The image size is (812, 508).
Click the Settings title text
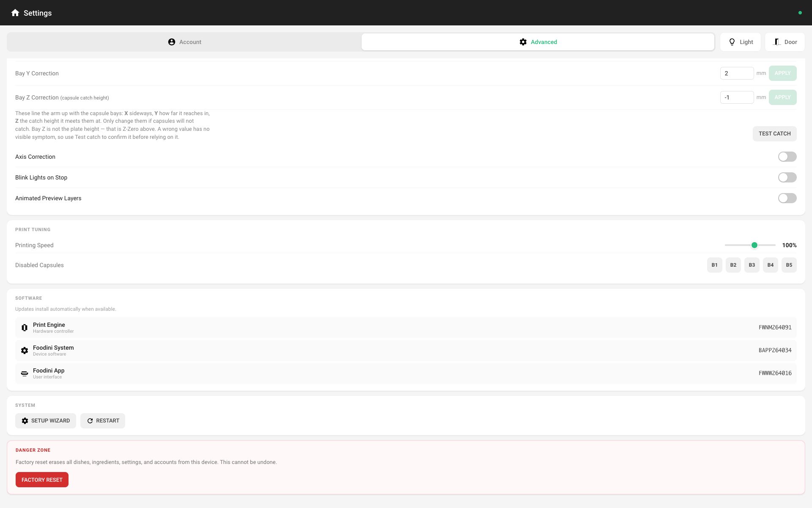point(38,13)
